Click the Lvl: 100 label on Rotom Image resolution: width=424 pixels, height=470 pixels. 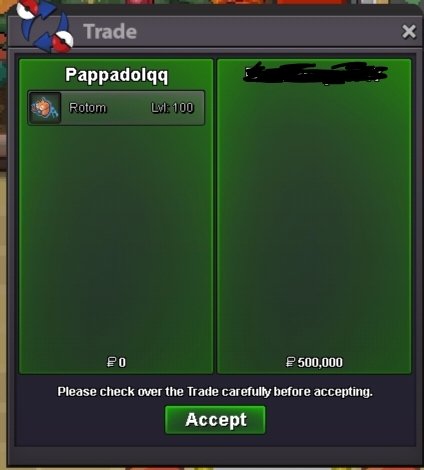172,108
